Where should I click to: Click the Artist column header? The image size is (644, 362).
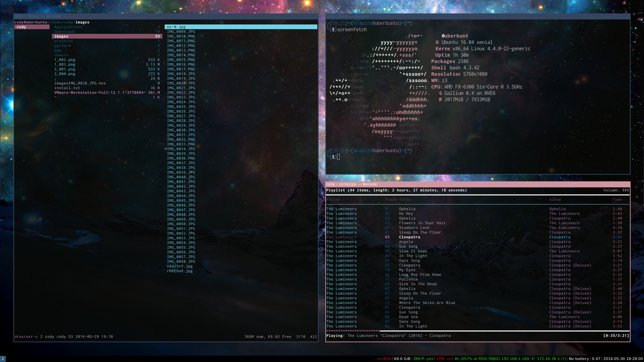click(x=333, y=199)
